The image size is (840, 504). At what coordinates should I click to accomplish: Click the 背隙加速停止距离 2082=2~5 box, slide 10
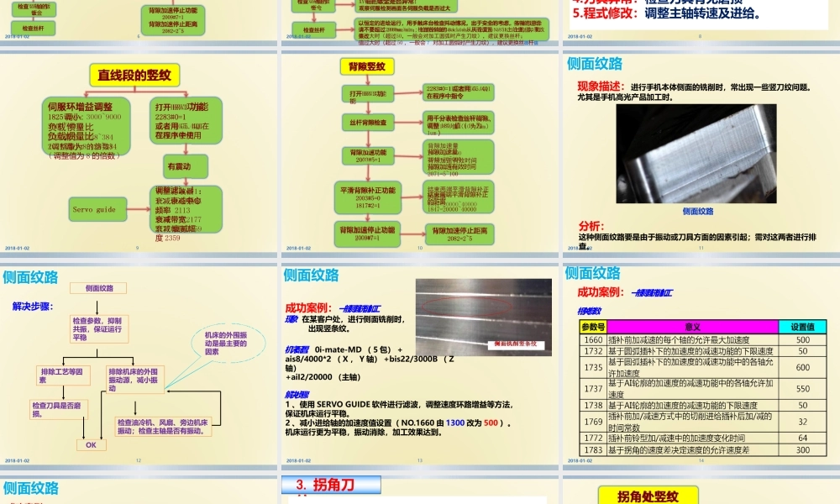[x=459, y=234]
